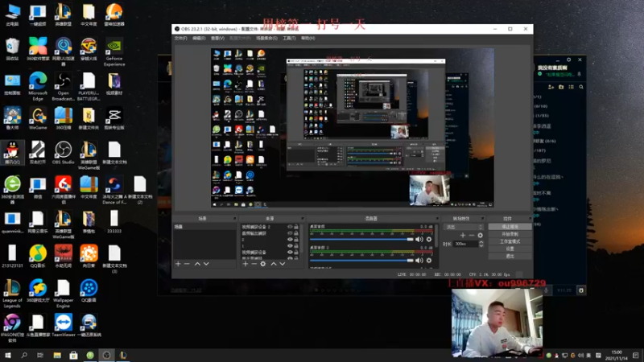The width and height of the screenshot is (644, 362).
Task: Click the Start Recording button
Action: [x=510, y=234]
